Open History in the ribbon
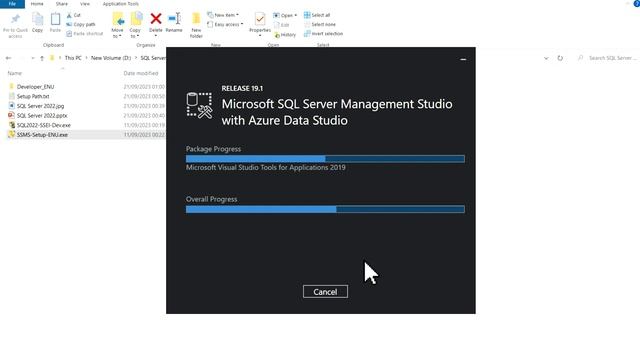 click(285, 35)
